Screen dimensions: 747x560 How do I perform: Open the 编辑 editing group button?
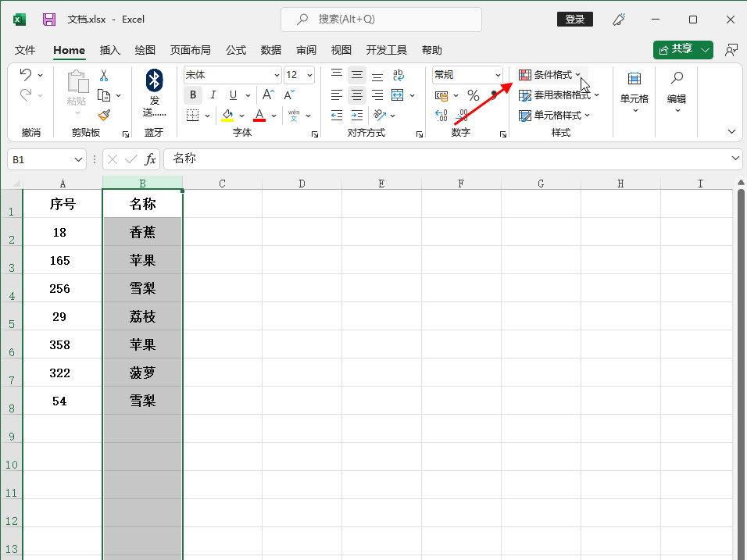click(677, 92)
